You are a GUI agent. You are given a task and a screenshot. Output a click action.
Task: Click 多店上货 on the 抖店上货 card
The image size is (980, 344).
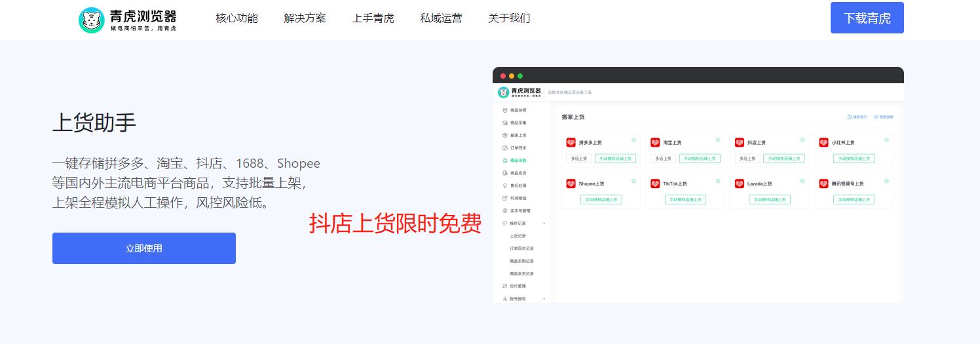tap(748, 159)
